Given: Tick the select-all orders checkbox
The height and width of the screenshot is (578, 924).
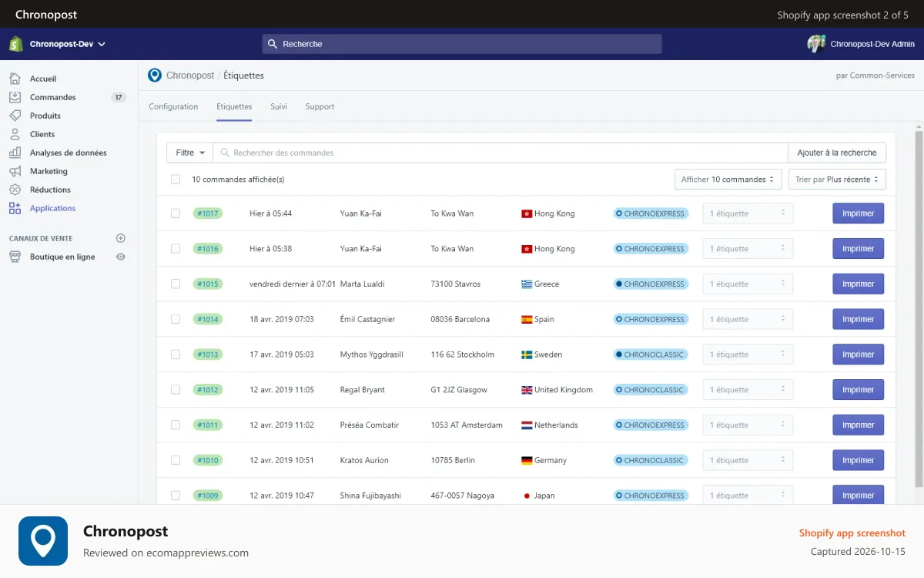Looking at the screenshot, I should [x=176, y=179].
